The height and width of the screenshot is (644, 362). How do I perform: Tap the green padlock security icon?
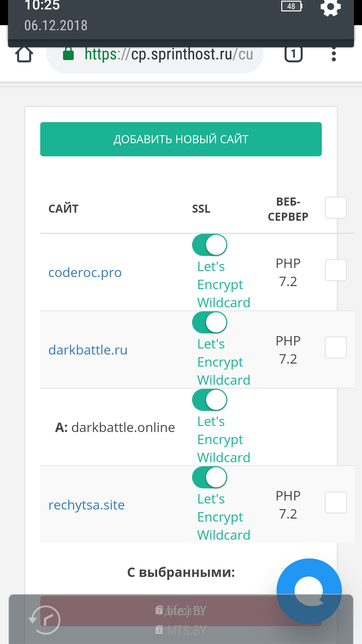(x=68, y=54)
